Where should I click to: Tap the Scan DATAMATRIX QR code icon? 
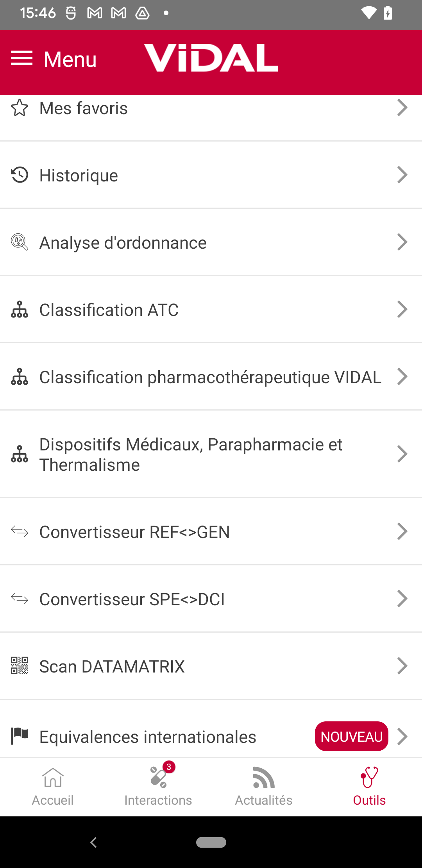click(x=20, y=665)
